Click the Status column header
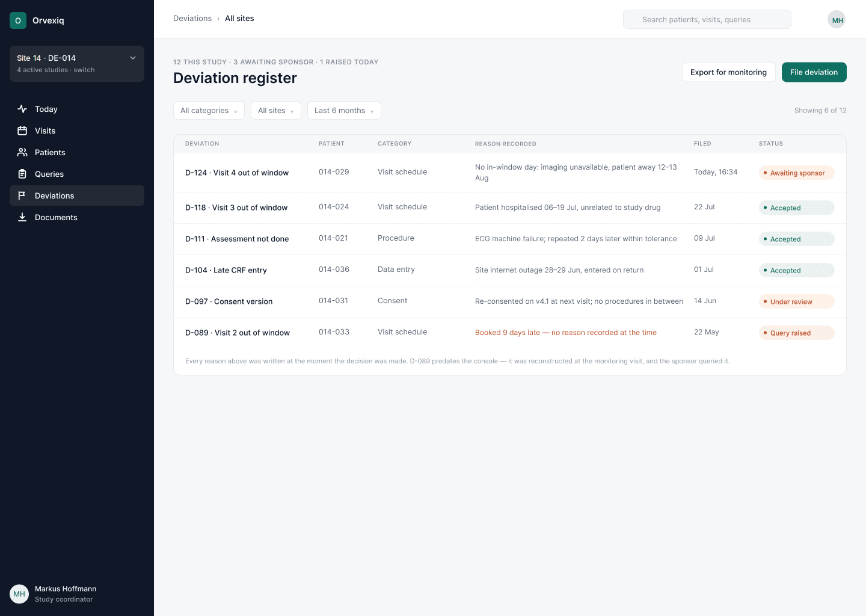 (771, 144)
